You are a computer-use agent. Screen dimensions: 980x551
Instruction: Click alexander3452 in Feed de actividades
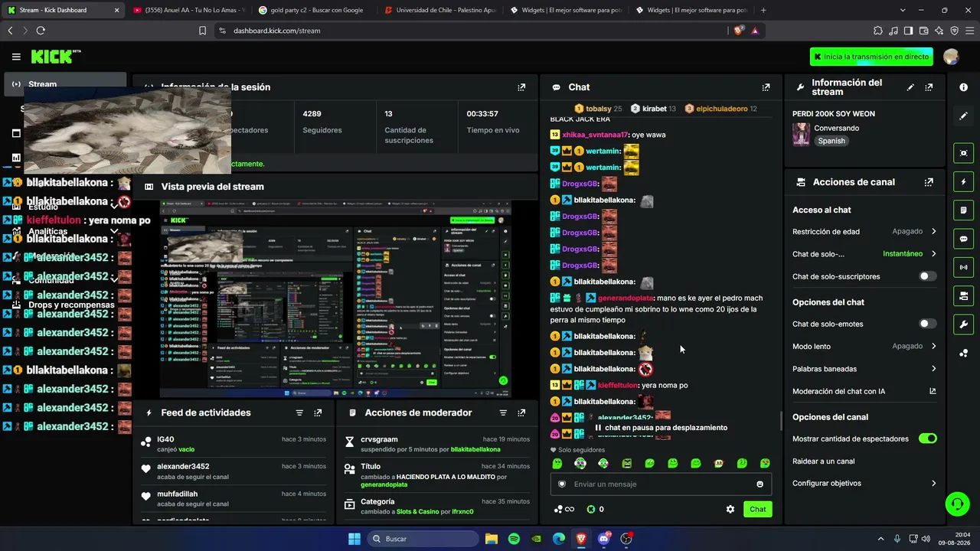183,466
